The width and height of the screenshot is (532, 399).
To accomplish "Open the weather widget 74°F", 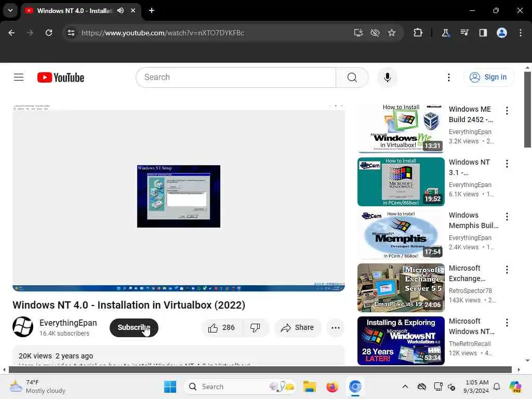I will pyautogui.click(x=37, y=387).
